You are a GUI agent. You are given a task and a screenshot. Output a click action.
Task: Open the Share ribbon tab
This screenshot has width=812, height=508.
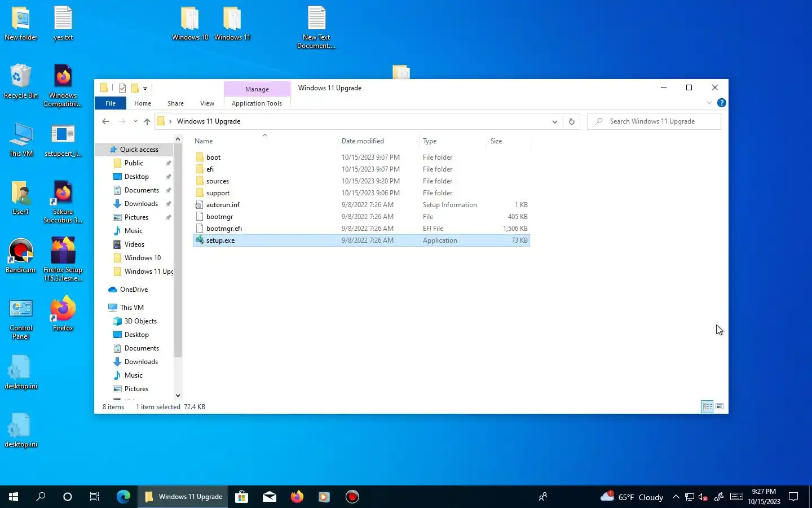click(175, 103)
